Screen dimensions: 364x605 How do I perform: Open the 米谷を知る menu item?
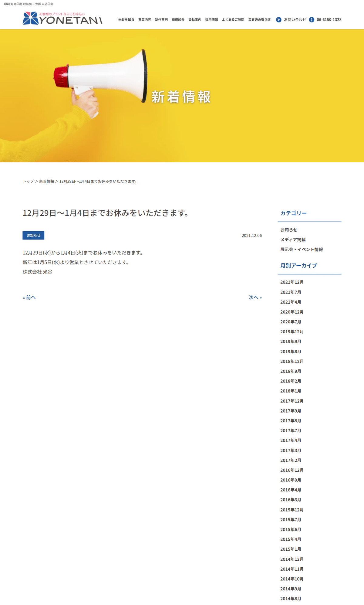[126, 20]
